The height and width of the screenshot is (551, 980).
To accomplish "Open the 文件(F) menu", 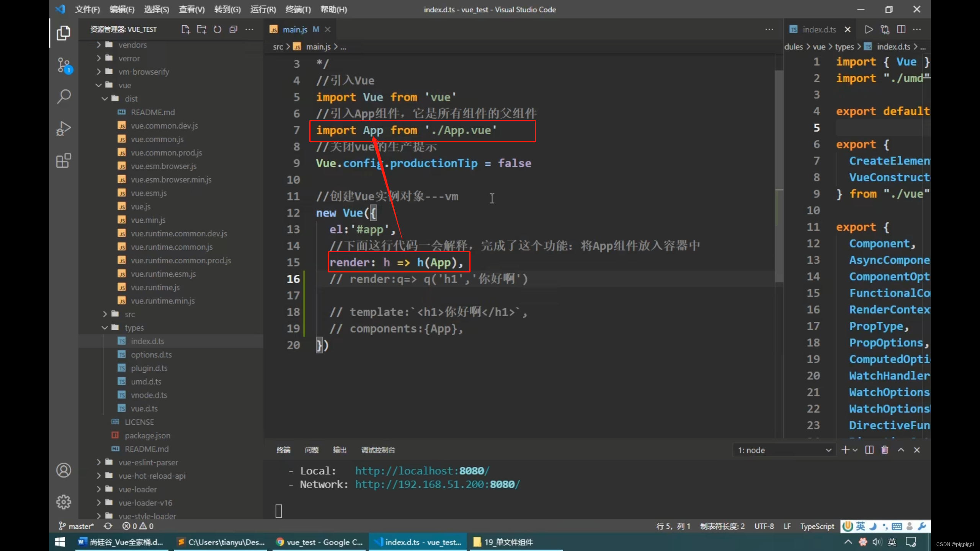I will pos(87,10).
